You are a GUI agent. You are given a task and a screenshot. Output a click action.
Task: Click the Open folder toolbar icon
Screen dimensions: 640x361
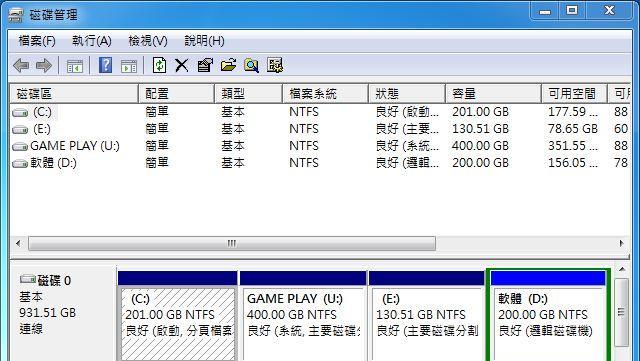click(x=229, y=65)
